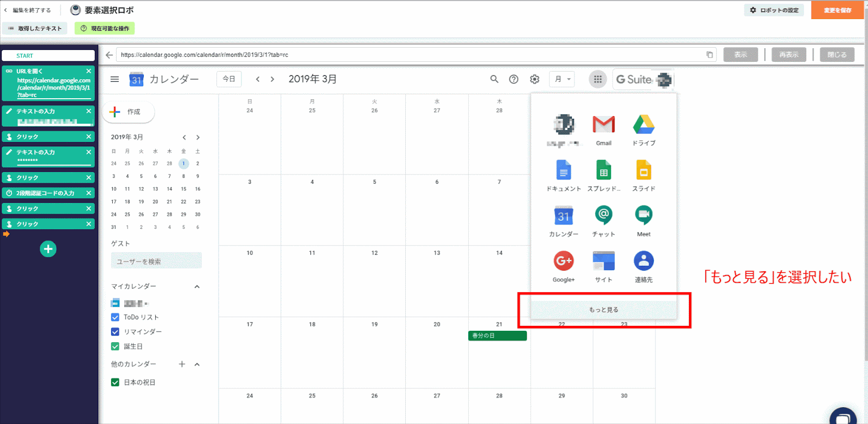Uncheck the ToDo リスト calendar
This screenshot has height=424, width=868.
pos(115,317)
